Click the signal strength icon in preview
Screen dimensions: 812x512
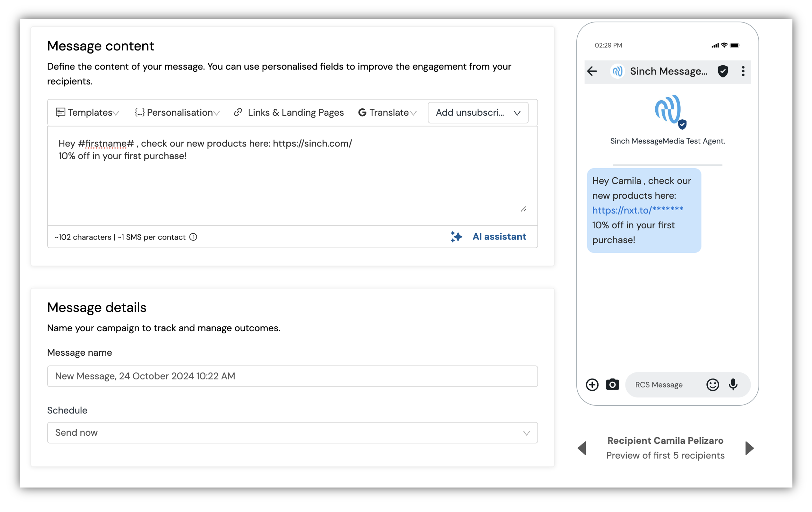coord(715,45)
